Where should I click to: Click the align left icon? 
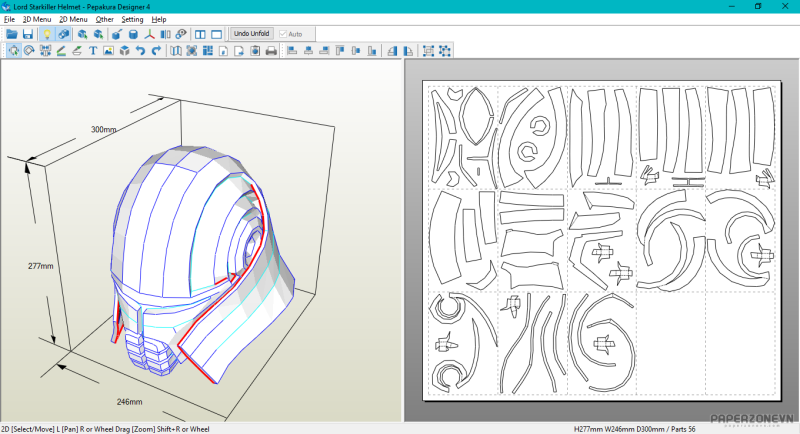(x=292, y=50)
